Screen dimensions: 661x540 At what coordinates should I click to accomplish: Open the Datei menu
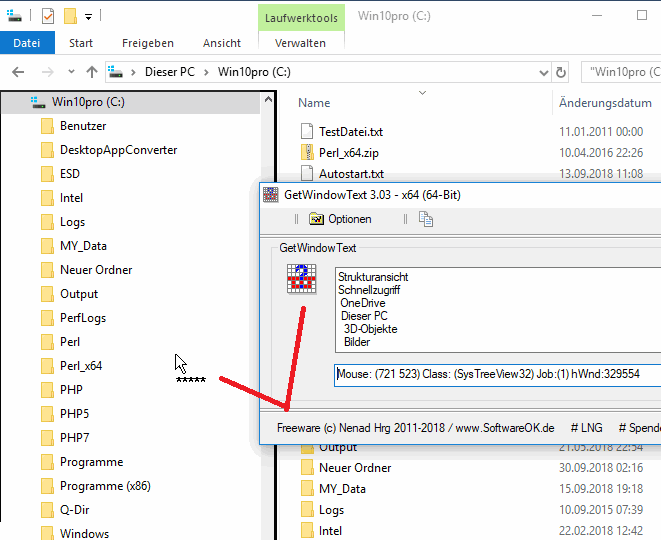point(27,43)
